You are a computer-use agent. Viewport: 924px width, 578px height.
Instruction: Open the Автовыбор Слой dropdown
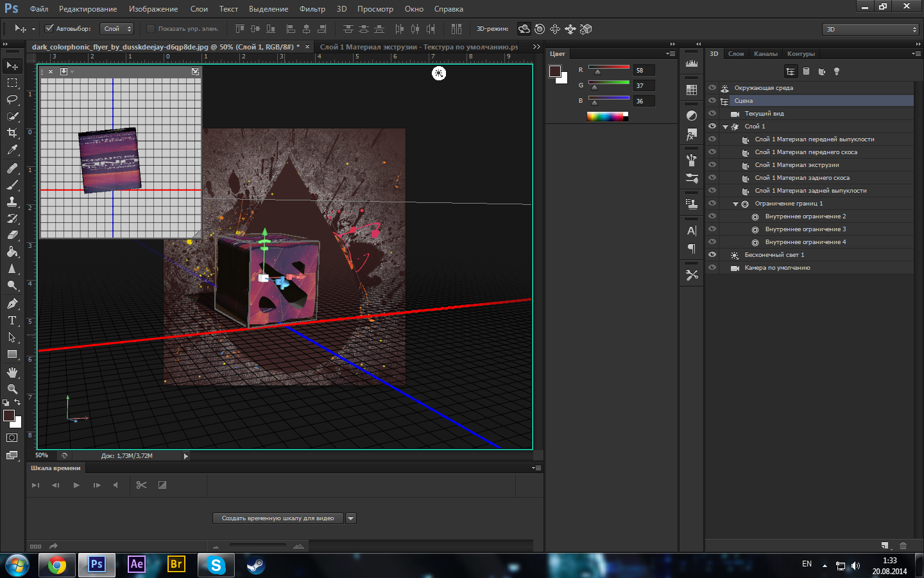pos(117,28)
